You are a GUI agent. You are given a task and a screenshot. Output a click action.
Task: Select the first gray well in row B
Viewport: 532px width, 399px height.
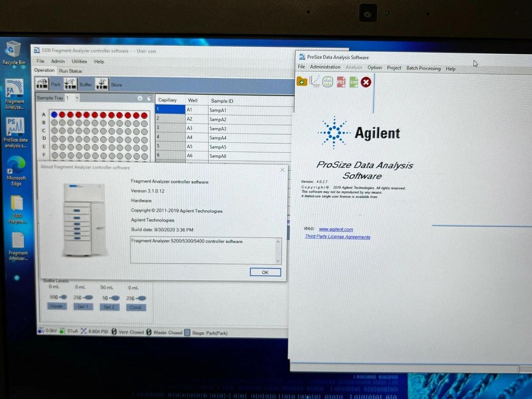[54, 123]
